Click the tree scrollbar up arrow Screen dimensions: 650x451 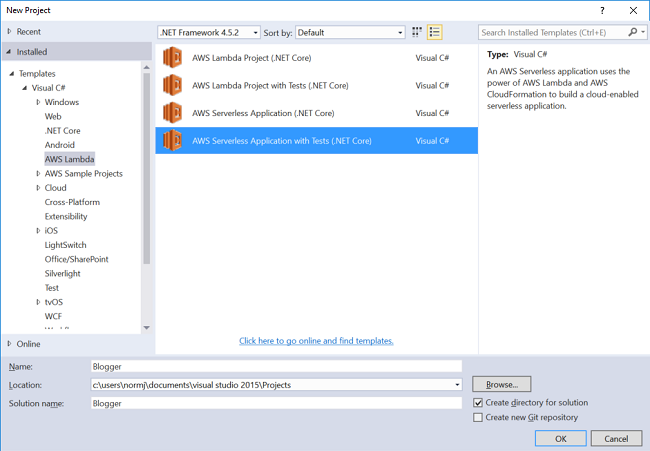(146, 67)
